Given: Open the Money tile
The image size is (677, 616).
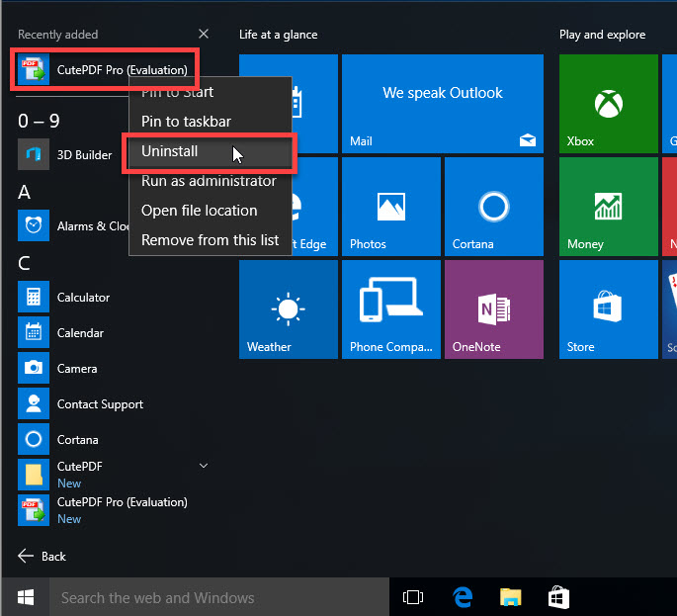Looking at the screenshot, I should pyautogui.click(x=609, y=207).
